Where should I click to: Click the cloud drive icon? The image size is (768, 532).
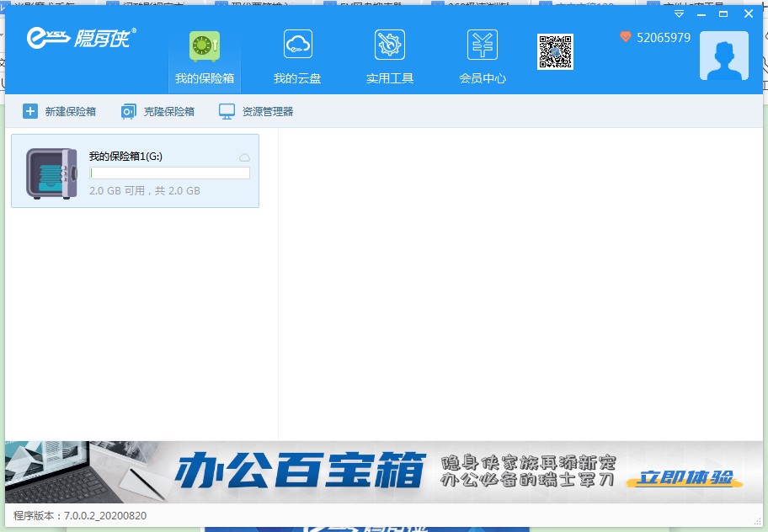click(298, 45)
